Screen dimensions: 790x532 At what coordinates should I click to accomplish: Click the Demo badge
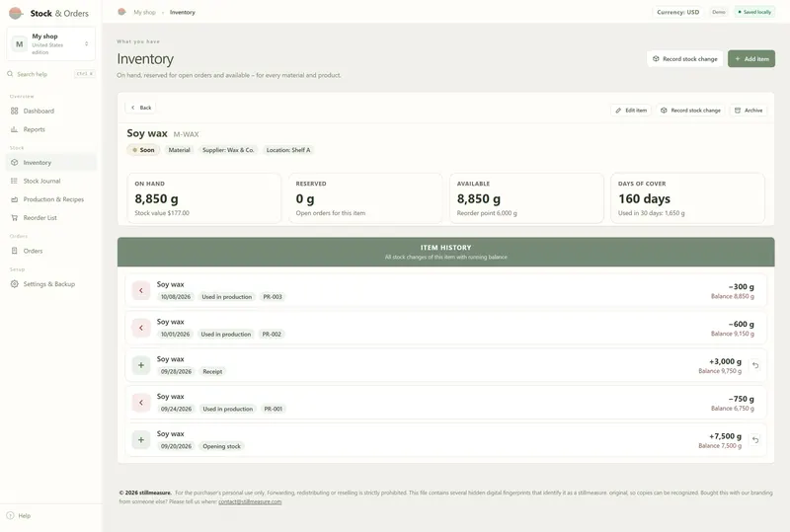[x=719, y=12]
